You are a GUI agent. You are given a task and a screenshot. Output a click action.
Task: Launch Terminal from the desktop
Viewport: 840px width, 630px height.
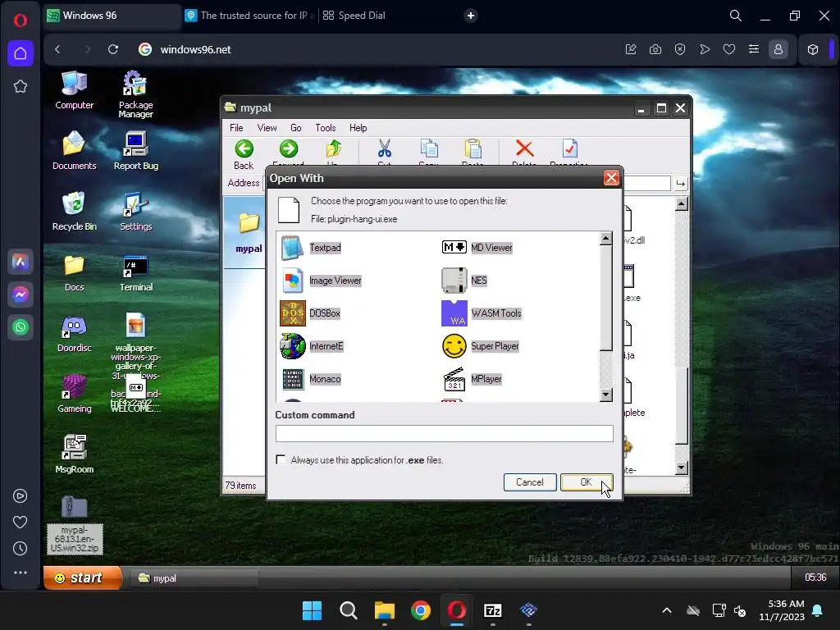click(135, 272)
